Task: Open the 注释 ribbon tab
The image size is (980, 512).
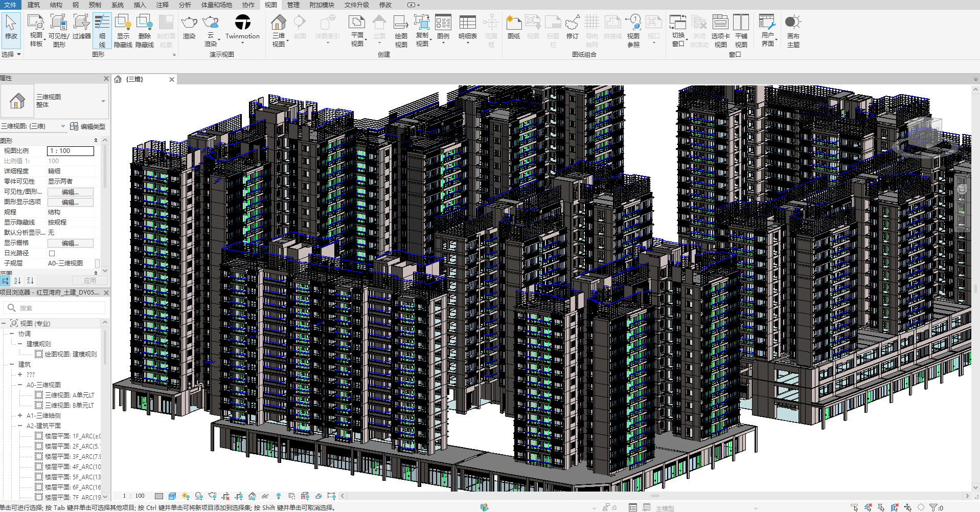Action: 162,5
